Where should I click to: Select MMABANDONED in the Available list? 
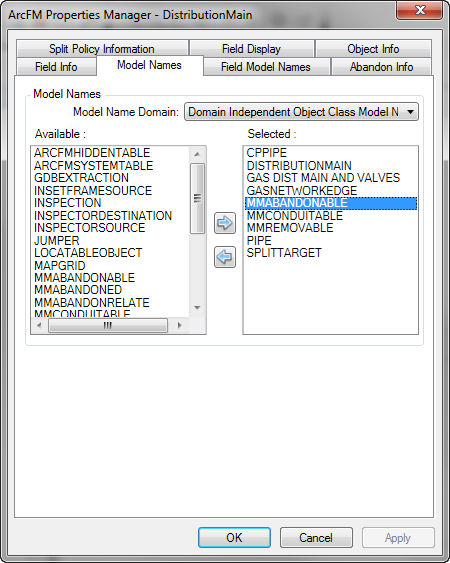(x=78, y=290)
